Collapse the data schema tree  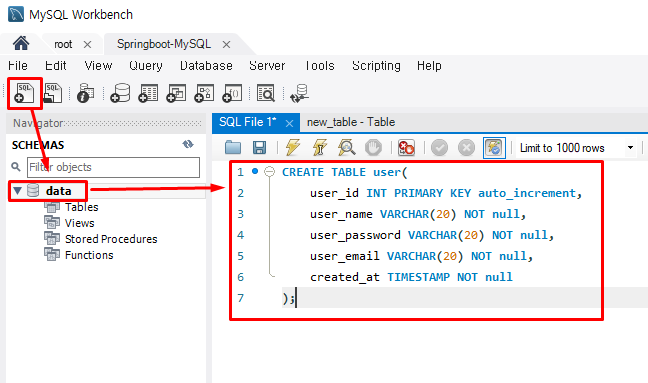(17, 191)
